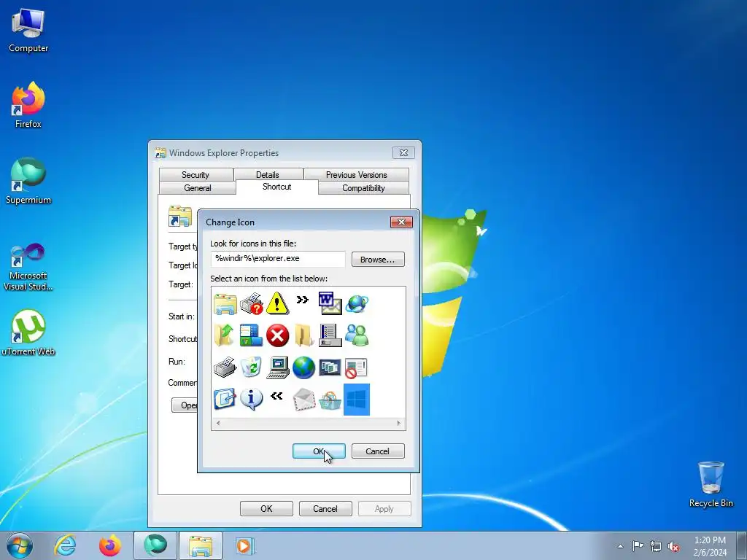Switch to the General tab
The image size is (747, 560).
coord(197,188)
